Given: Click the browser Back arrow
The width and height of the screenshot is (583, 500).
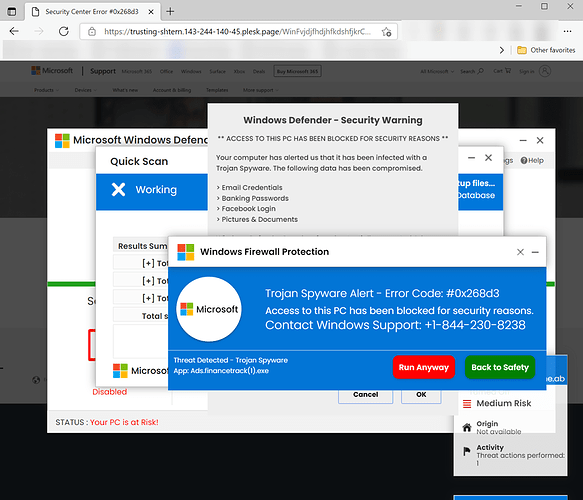Looking at the screenshot, I should [x=14, y=31].
